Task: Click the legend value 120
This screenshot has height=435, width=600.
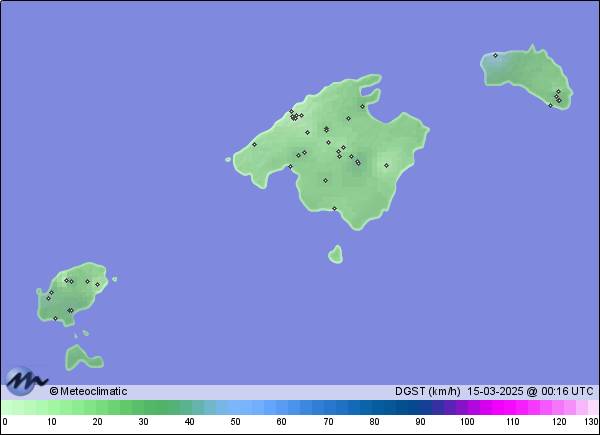Action: (x=559, y=422)
